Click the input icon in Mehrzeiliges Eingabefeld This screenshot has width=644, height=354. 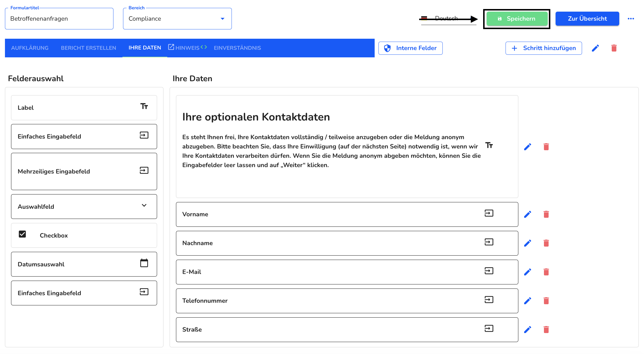pos(144,170)
